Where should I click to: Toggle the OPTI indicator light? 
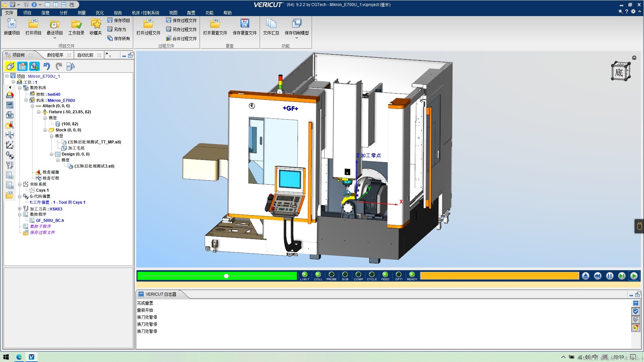(x=398, y=276)
